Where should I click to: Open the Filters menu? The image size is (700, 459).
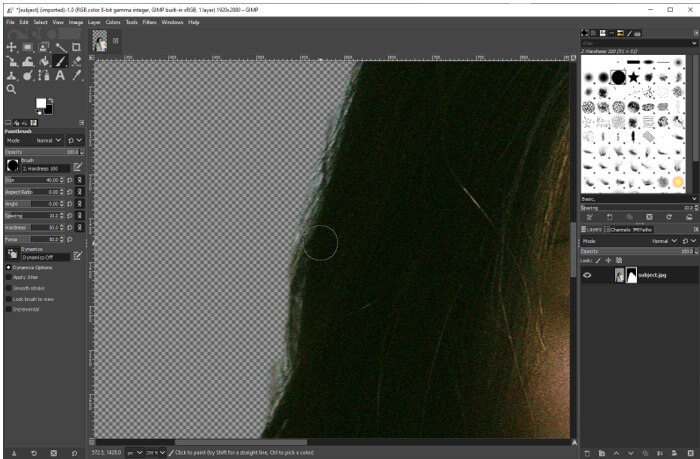(x=150, y=22)
